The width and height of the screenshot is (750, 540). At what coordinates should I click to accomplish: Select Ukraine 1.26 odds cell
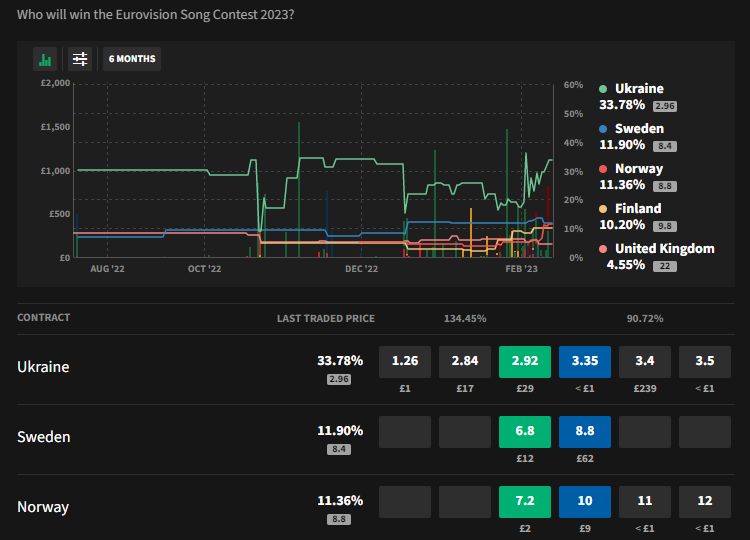[405, 362]
